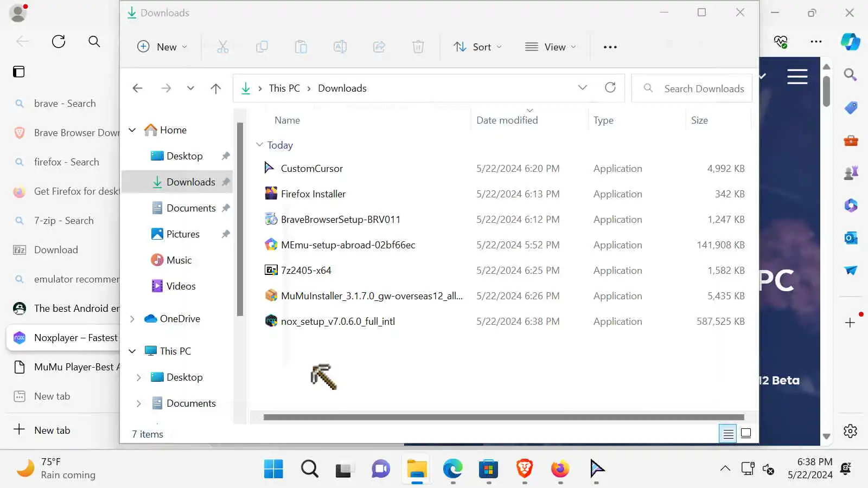Open Firefox from the taskbar
This screenshot has height=488, width=868.
coord(560,468)
